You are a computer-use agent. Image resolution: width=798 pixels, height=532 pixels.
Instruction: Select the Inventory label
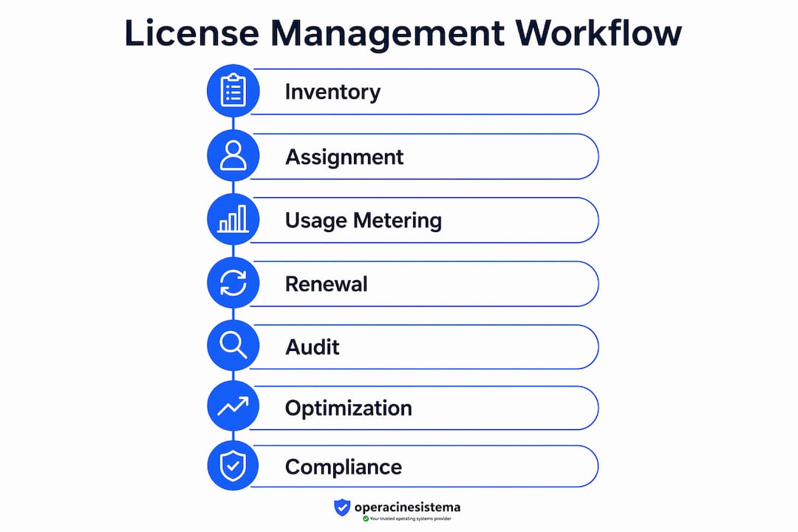[332, 92]
